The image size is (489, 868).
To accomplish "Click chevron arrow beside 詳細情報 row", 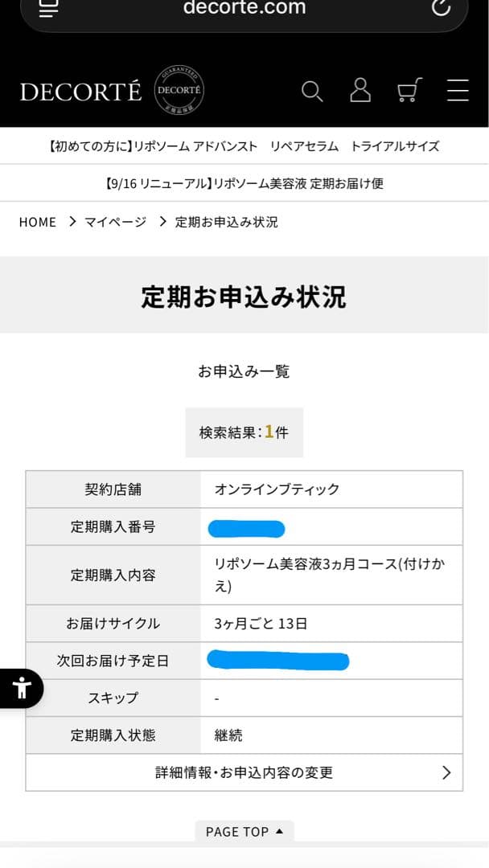I will (x=446, y=772).
